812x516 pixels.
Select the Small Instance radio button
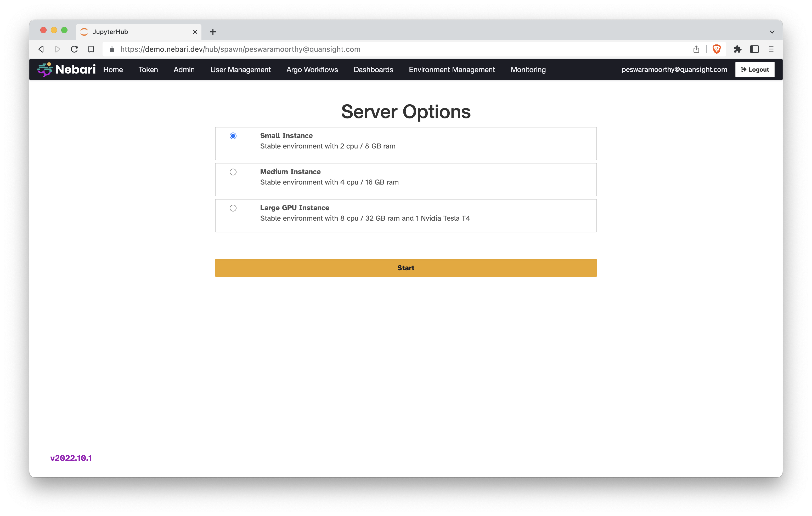tap(233, 136)
